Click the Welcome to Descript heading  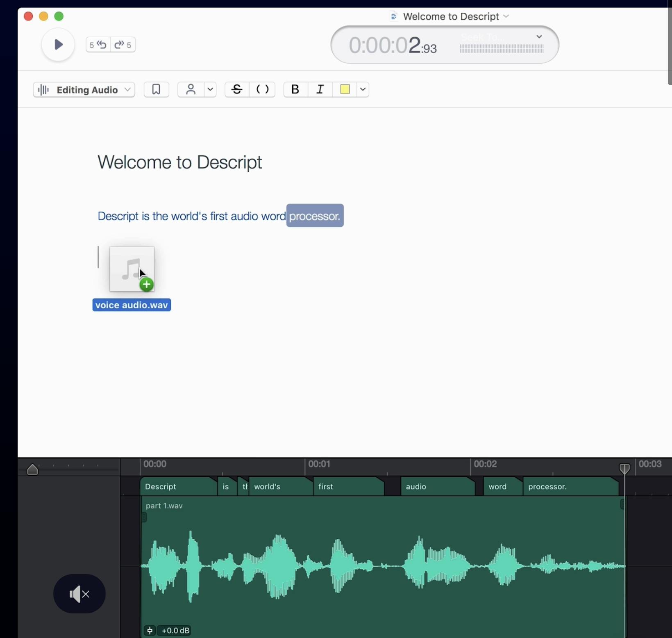(x=180, y=162)
